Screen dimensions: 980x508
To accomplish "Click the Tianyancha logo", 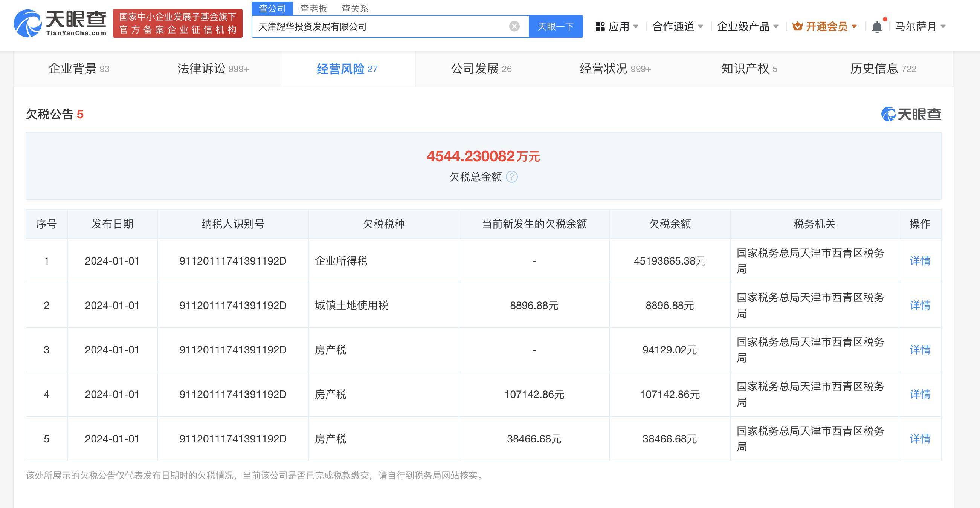I will tap(61, 24).
